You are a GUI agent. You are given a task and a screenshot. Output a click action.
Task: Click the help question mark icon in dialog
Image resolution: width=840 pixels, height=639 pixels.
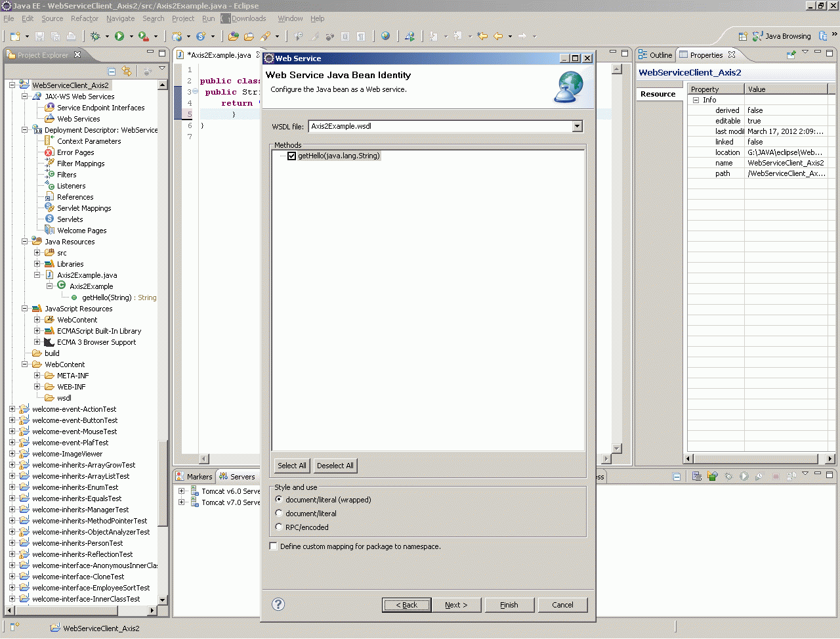278,604
